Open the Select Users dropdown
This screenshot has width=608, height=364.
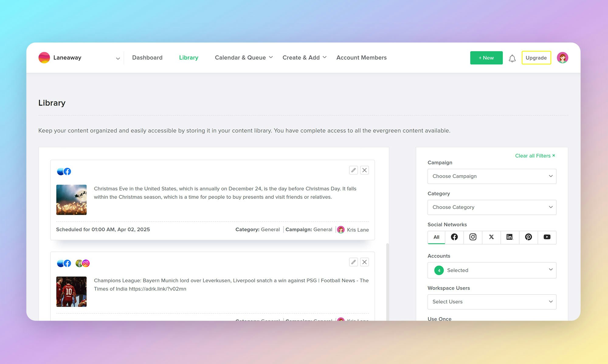(x=492, y=302)
